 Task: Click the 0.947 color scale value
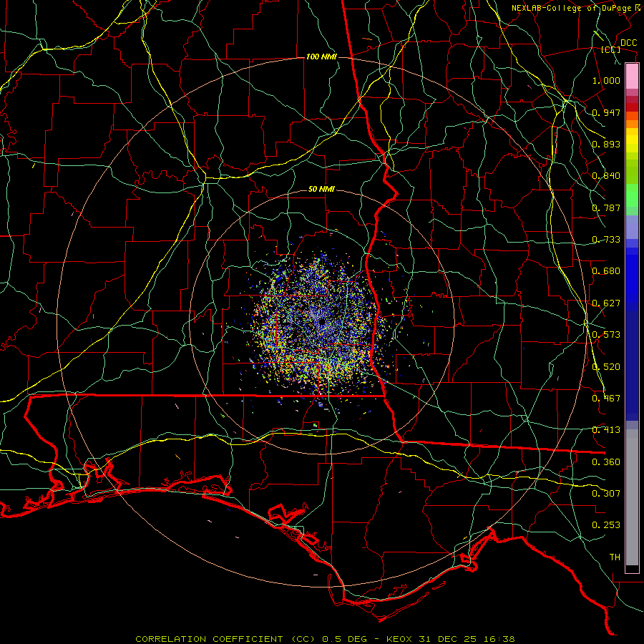[x=606, y=112]
